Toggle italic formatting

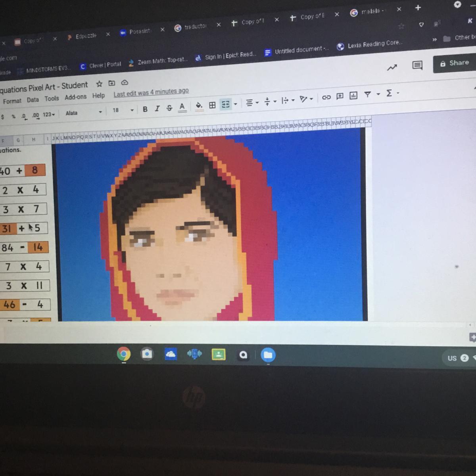tap(157, 108)
